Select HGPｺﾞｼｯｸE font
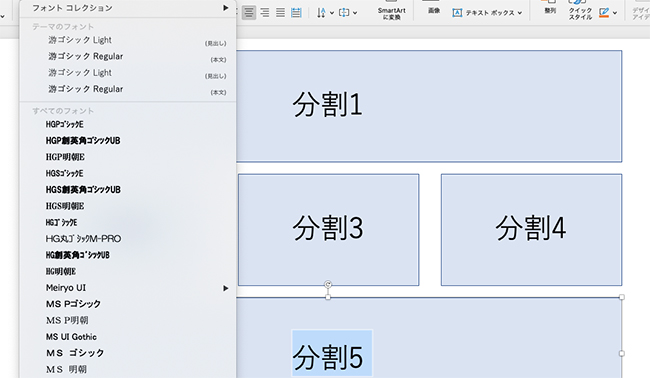Image resolution: width=650 pixels, height=378 pixels. (128, 124)
